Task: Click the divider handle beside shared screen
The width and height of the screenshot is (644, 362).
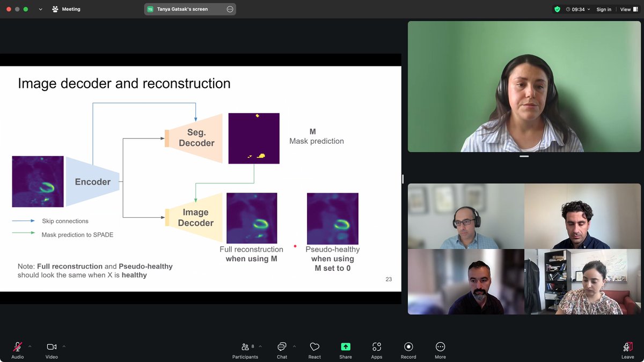Action: [x=403, y=179]
